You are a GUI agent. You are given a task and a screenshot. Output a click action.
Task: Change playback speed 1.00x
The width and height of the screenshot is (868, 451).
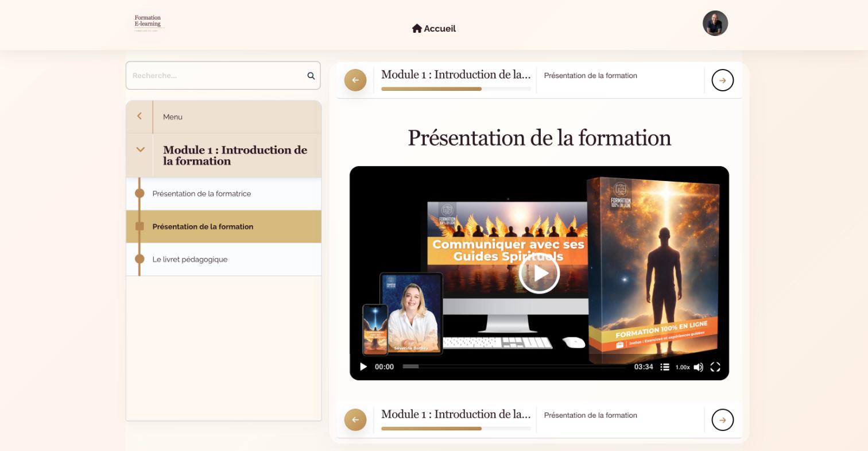coord(683,367)
